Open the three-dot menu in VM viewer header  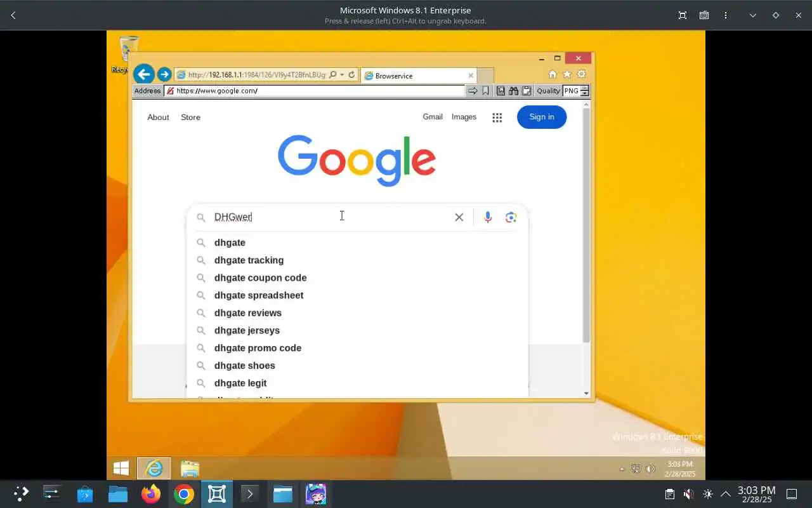tap(726, 15)
